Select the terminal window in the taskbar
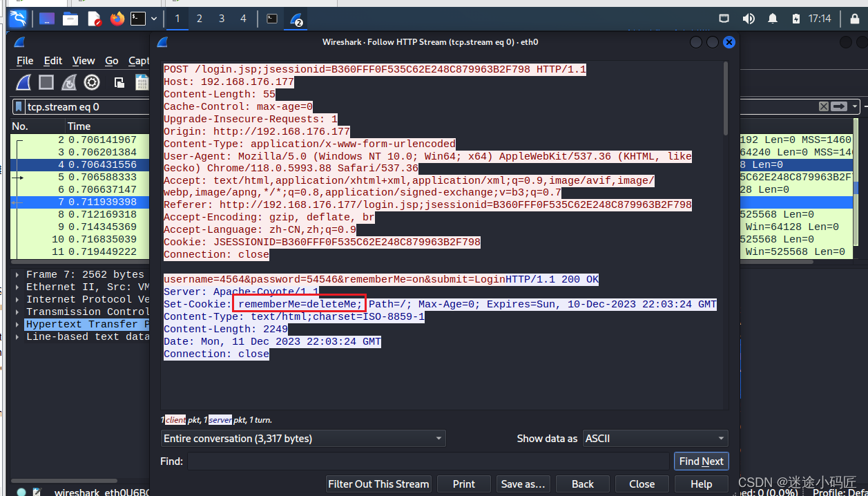The image size is (868, 496). tap(272, 19)
